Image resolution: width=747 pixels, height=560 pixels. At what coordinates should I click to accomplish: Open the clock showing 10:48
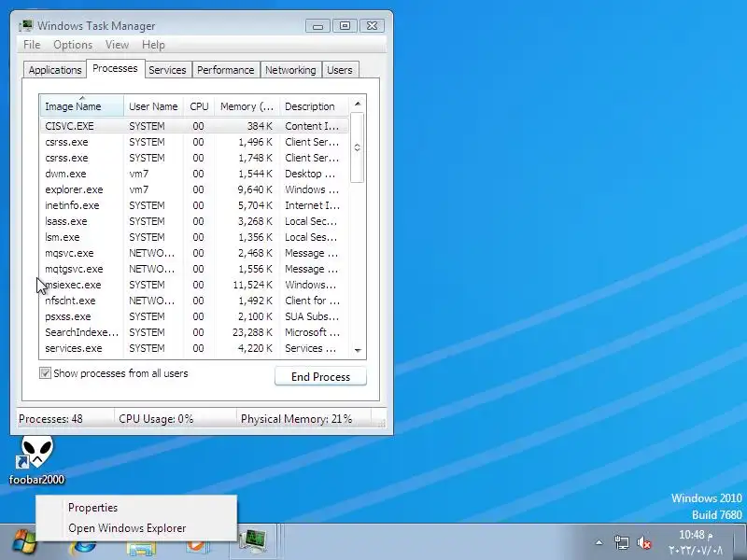coord(696,542)
